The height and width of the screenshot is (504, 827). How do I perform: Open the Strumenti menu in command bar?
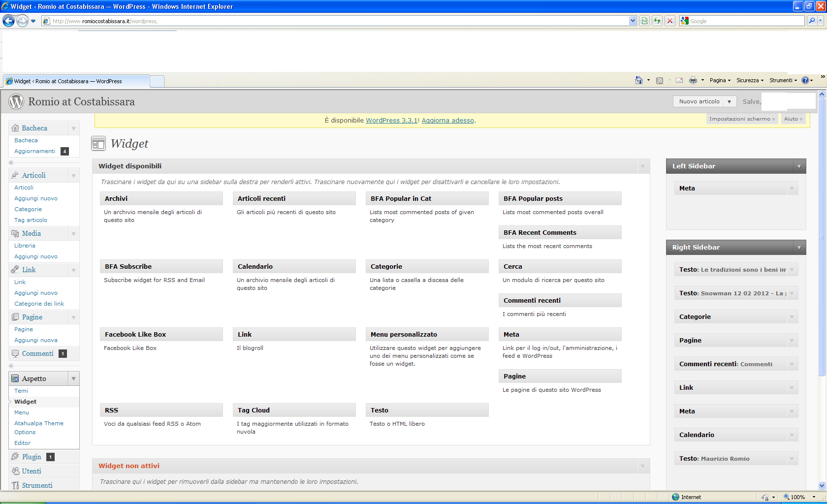click(x=783, y=80)
